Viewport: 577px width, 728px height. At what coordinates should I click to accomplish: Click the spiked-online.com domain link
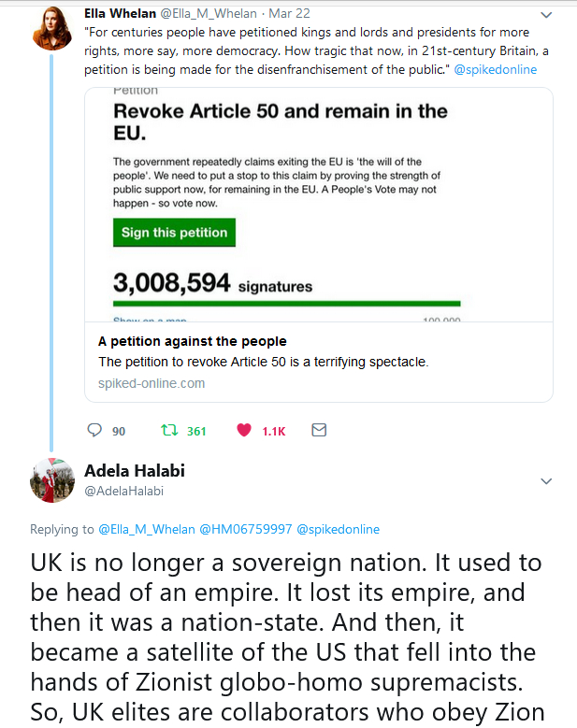[x=151, y=383]
